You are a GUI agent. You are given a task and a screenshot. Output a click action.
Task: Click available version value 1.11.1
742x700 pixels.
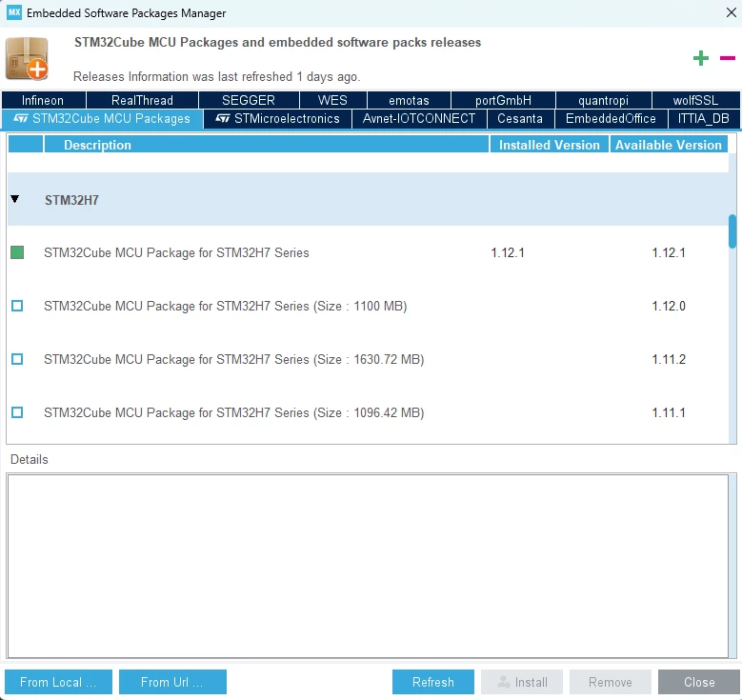click(x=669, y=412)
